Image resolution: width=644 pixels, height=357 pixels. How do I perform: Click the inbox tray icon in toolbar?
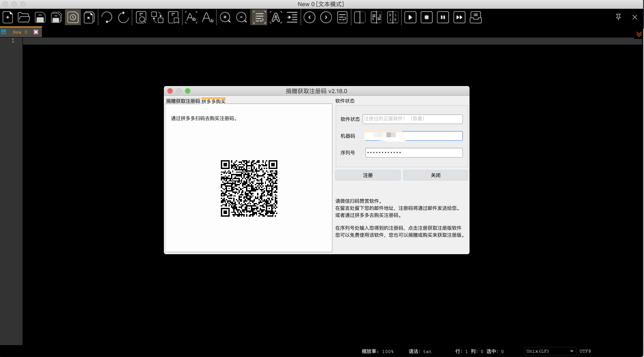(475, 17)
